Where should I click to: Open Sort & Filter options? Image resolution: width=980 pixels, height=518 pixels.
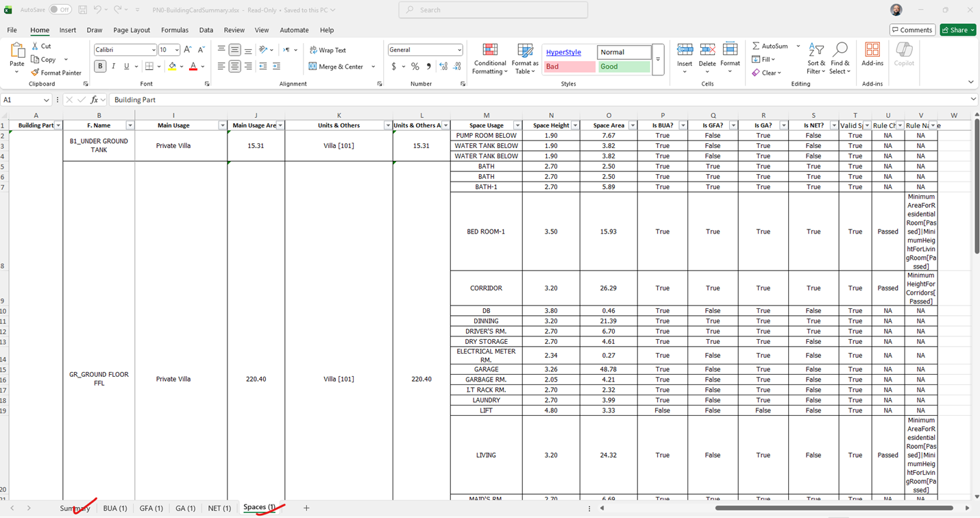pos(816,58)
